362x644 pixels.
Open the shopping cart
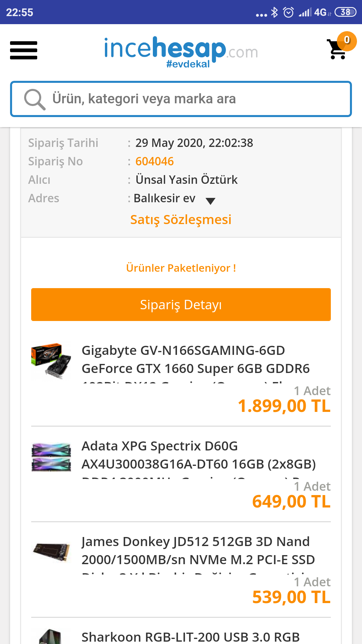[339, 49]
